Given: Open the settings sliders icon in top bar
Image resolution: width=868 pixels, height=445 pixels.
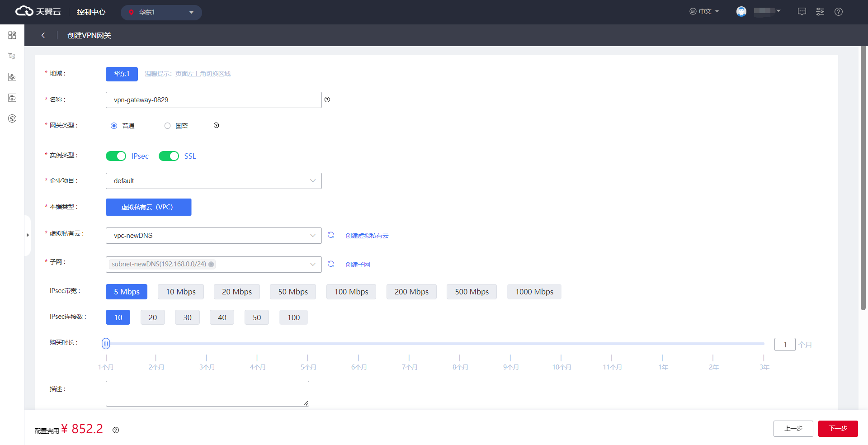Looking at the screenshot, I should [820, 12].
